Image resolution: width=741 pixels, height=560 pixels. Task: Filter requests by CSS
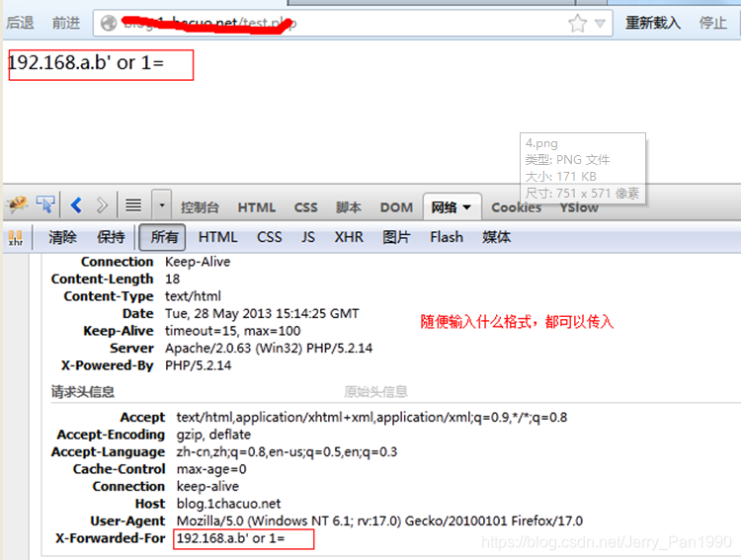[269, 237]
